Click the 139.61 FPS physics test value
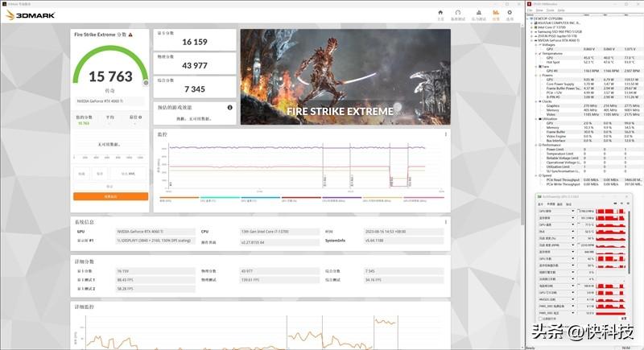Image resolution: width=644 pixels, height=350 pixels. [x=279, y=280]
